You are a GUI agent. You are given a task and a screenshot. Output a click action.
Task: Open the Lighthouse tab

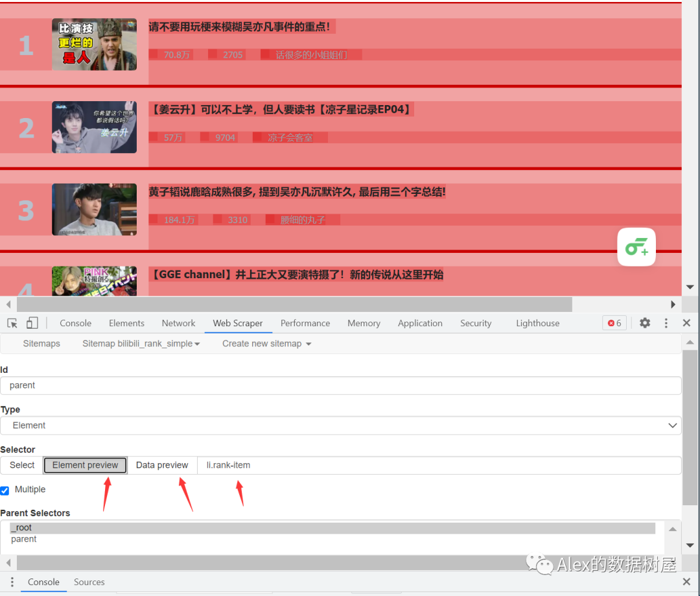[537, 323]
